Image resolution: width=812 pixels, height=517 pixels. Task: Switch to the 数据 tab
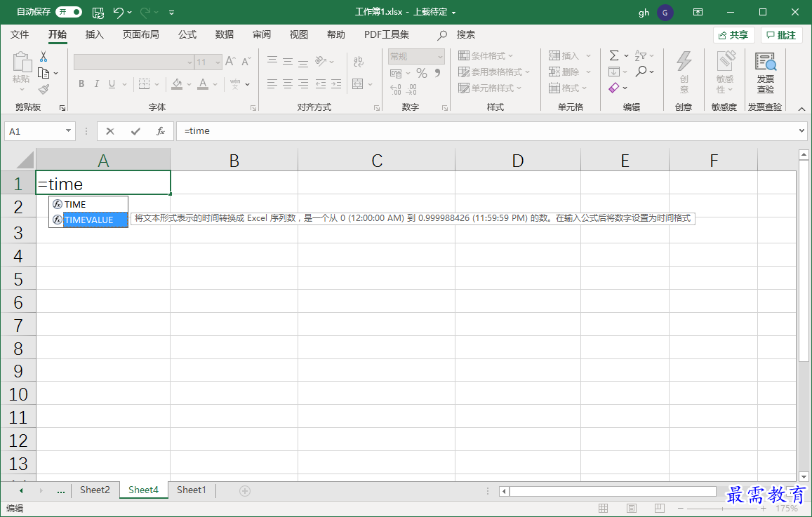(225, 34)
